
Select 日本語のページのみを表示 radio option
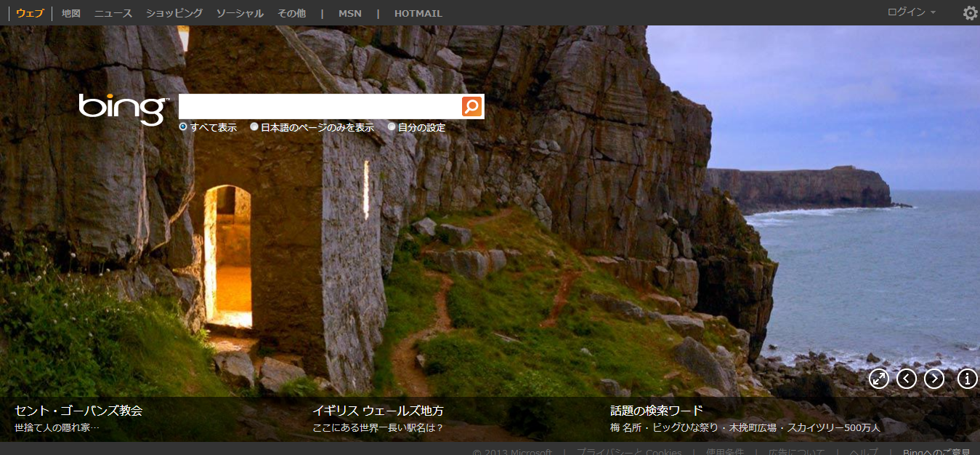[254, 127]
